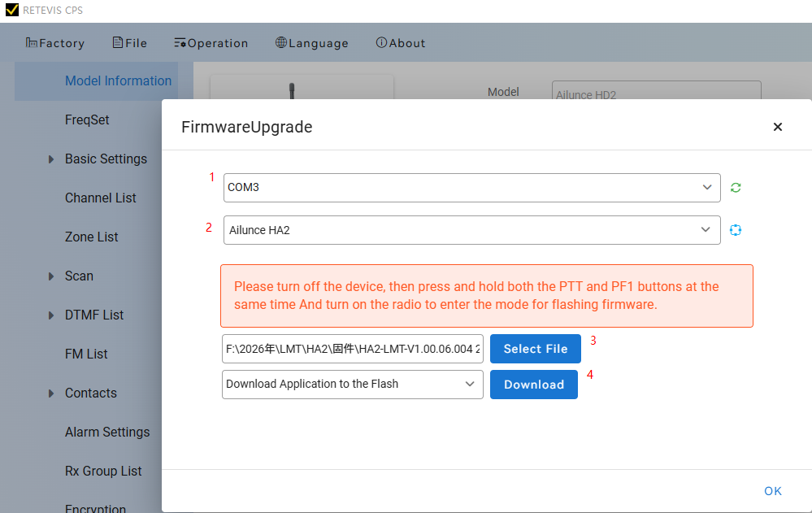Confirm with the OK button
Image resolution: width=812 pixels, height=513 pixels.
[773, 491]
